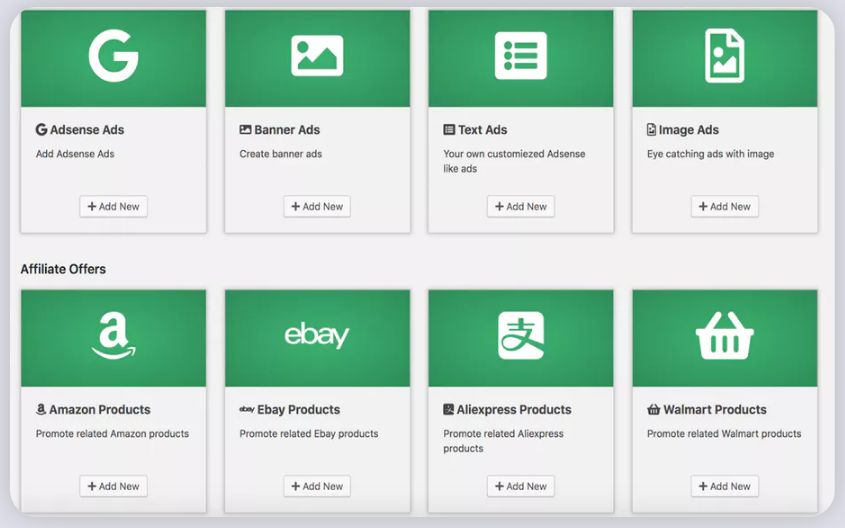Click the Banner Ads card title
Viewport: 845px width, 528px height.
(x=287, y=130)
